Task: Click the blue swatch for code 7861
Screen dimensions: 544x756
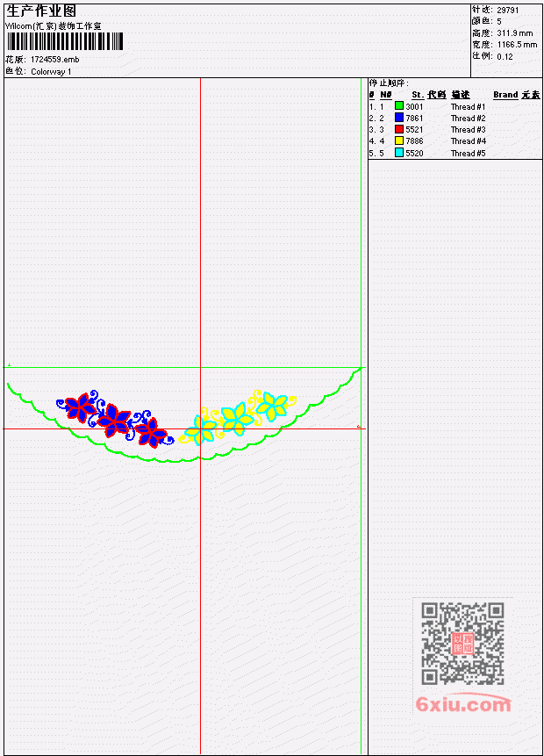Action: point(399,118)
